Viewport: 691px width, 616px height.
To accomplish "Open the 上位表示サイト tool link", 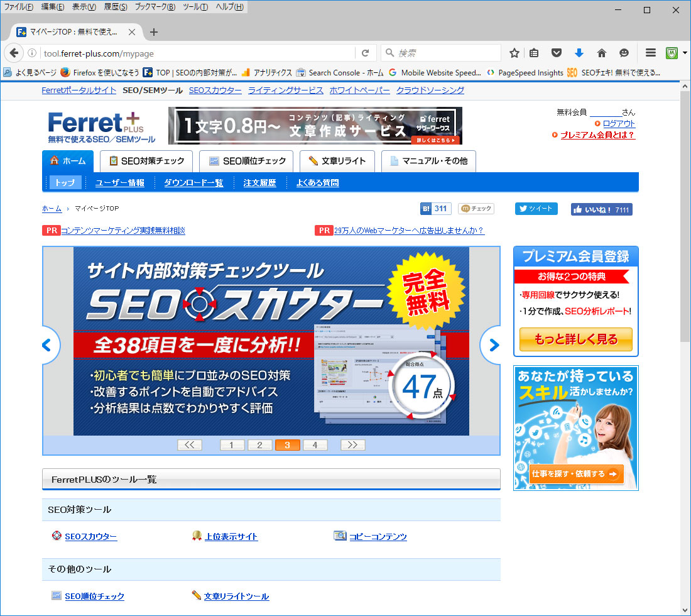I will [x=231, y=537].
